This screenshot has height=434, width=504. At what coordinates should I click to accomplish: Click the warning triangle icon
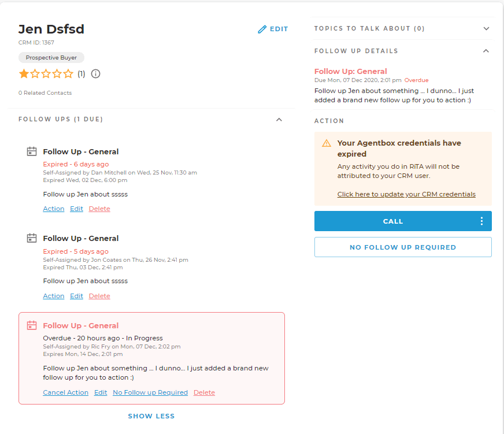(327, 143)
